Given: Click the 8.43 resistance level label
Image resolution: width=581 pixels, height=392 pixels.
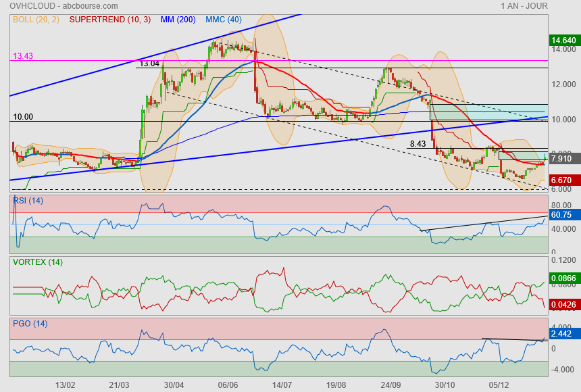Looking at the screenshot, I should pos(418,144).
